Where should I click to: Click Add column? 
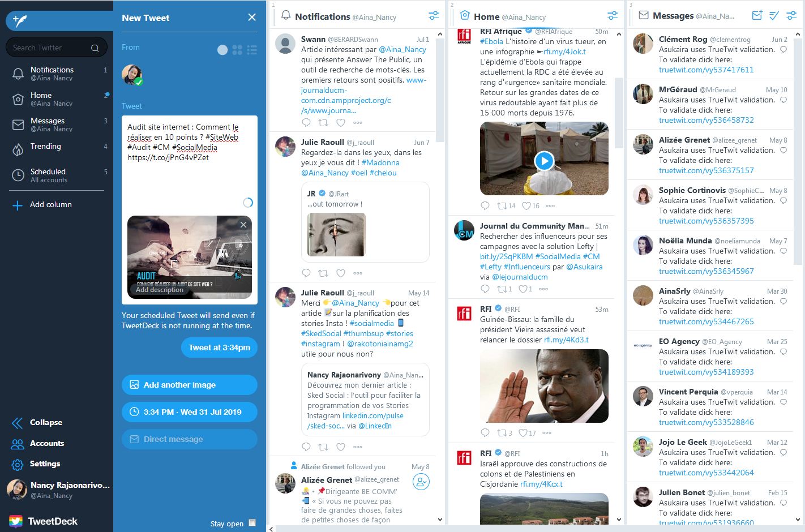pos(42,205)
